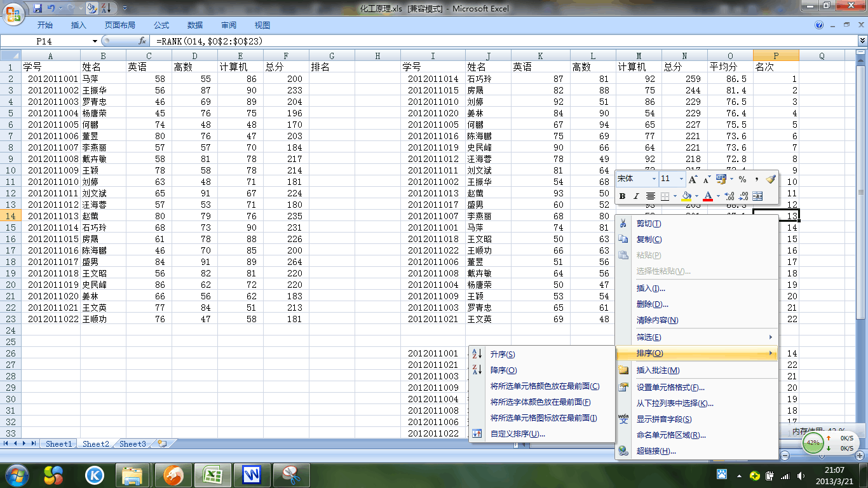
Task: Open the 数据 ribbon tab
Action: pyautogui.click(x=195, y=25)
